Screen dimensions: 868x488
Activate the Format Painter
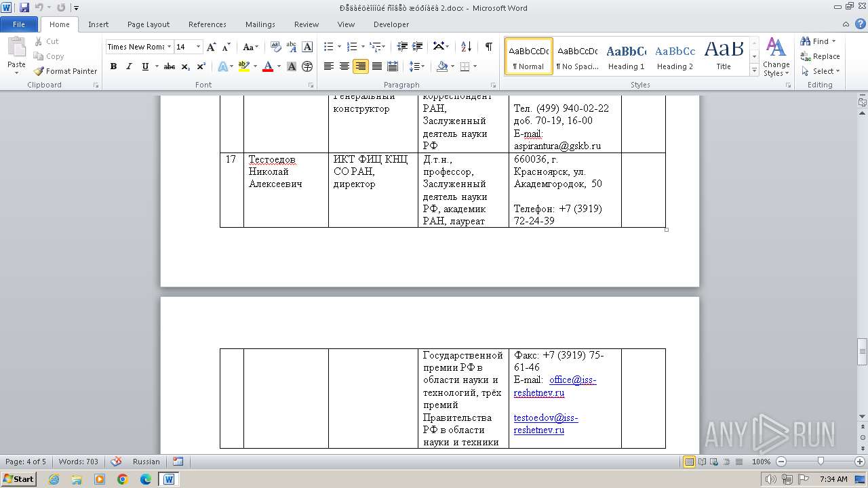tap(66, 71)
